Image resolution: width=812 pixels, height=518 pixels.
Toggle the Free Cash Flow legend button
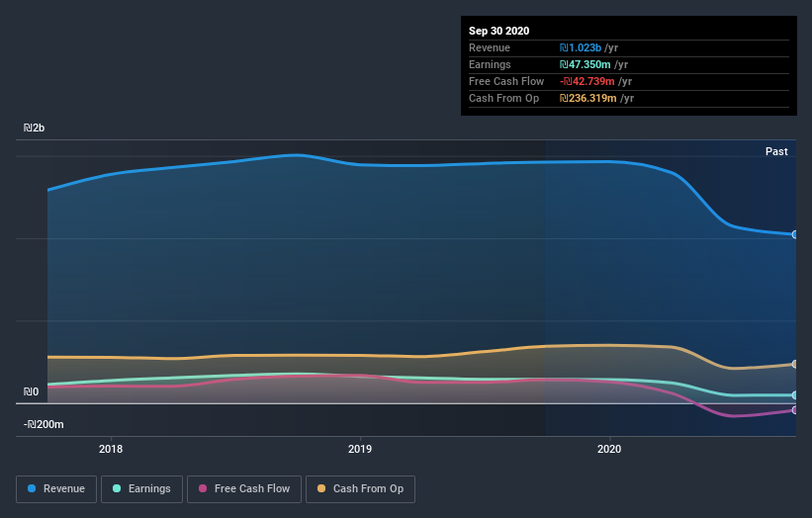244,489
